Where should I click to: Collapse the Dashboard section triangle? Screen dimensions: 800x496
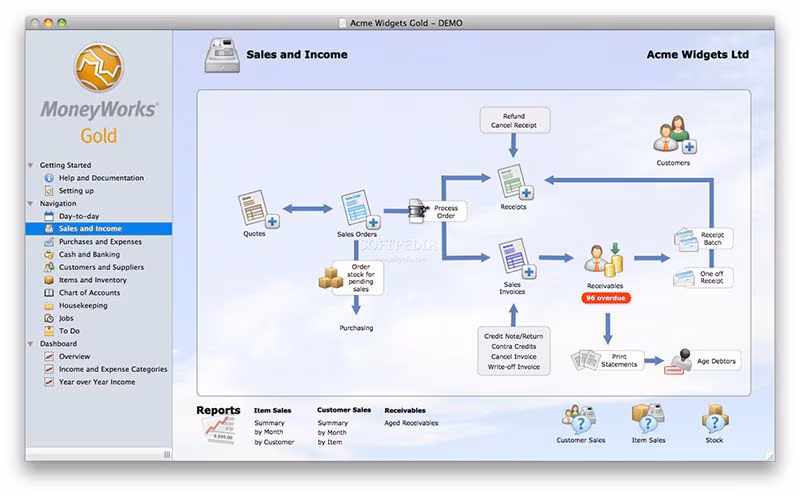(x=31, y=344)
